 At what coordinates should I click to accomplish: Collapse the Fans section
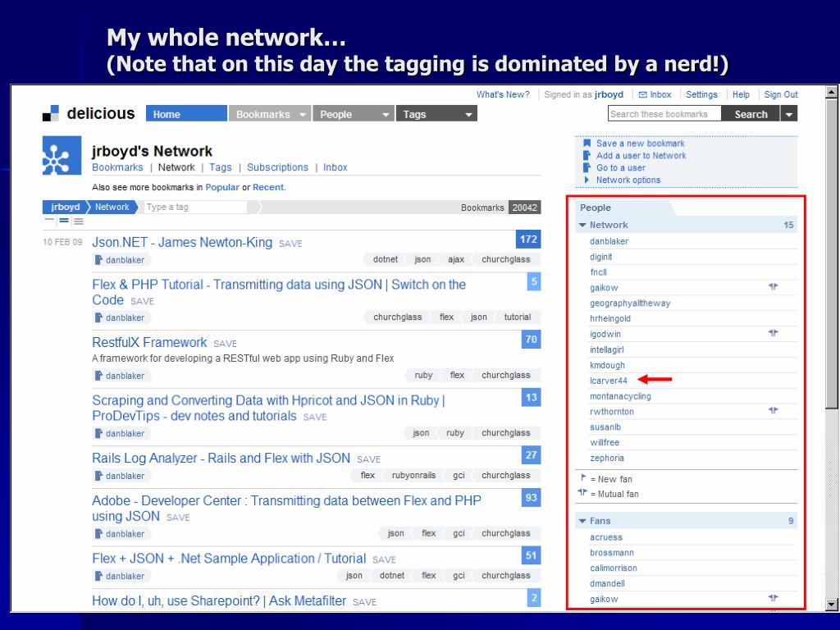point(582,521)
